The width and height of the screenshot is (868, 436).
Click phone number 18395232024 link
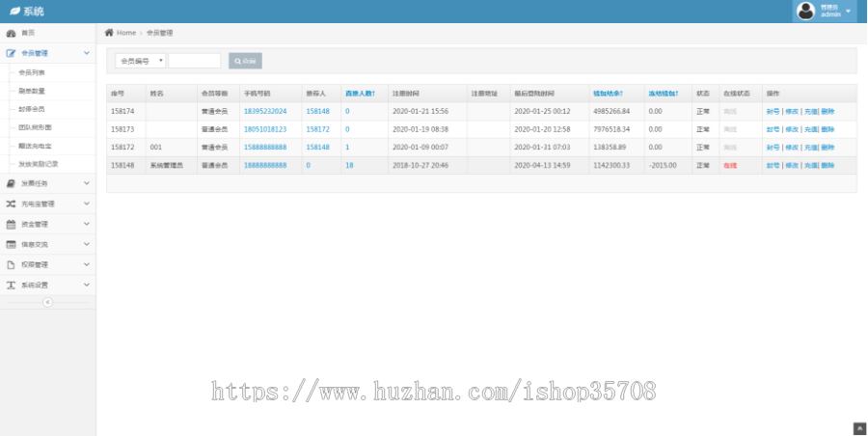tap(265, 111)
